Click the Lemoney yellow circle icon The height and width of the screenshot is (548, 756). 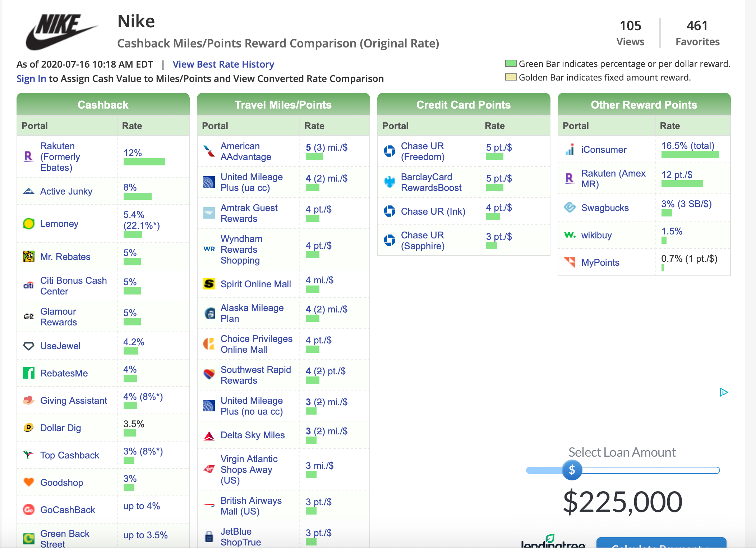(28, 224)
